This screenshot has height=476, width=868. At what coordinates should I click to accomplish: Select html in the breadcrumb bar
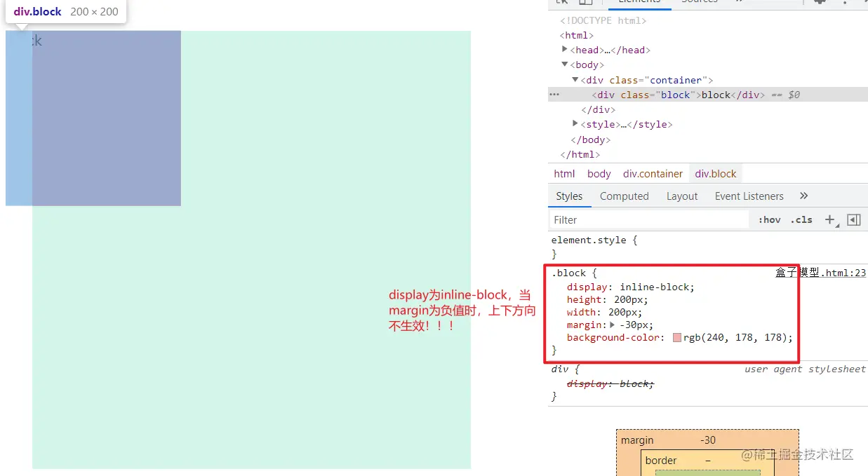coord(564,174)
